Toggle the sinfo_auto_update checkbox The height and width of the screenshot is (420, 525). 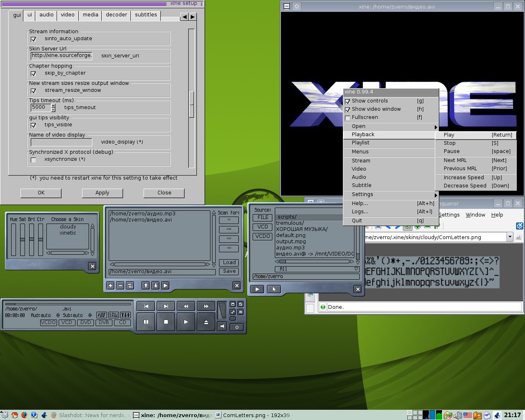click(x=33, y=39)
